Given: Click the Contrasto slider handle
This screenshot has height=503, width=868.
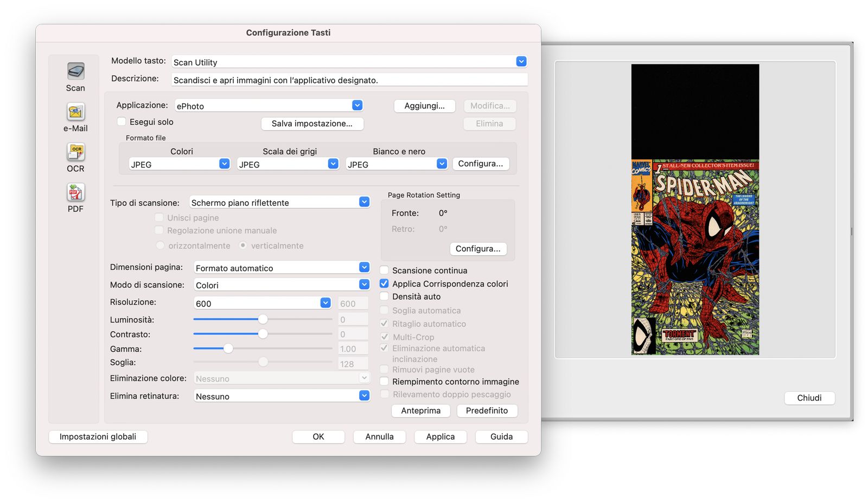Looking at the screenshot, I should pos(263,334).
